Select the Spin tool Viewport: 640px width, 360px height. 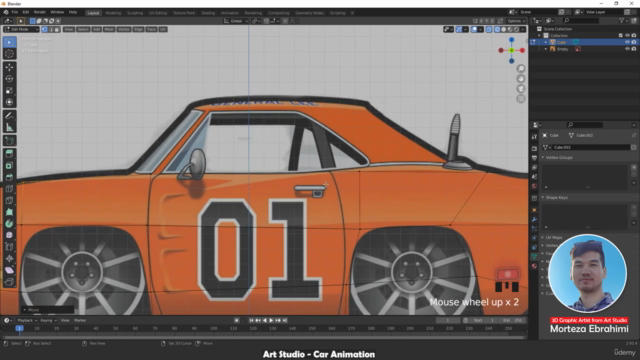click(x=9, y=224)
